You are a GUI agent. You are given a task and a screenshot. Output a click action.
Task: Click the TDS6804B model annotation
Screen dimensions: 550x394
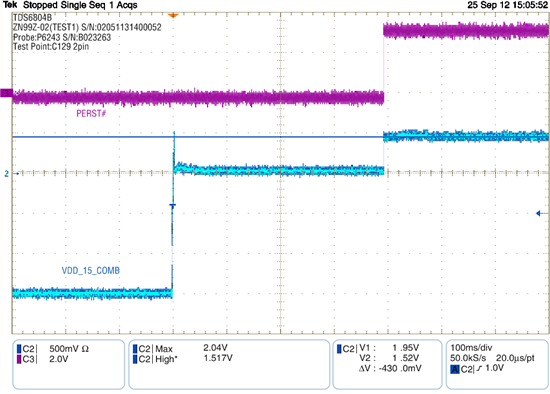pos(32,18)
